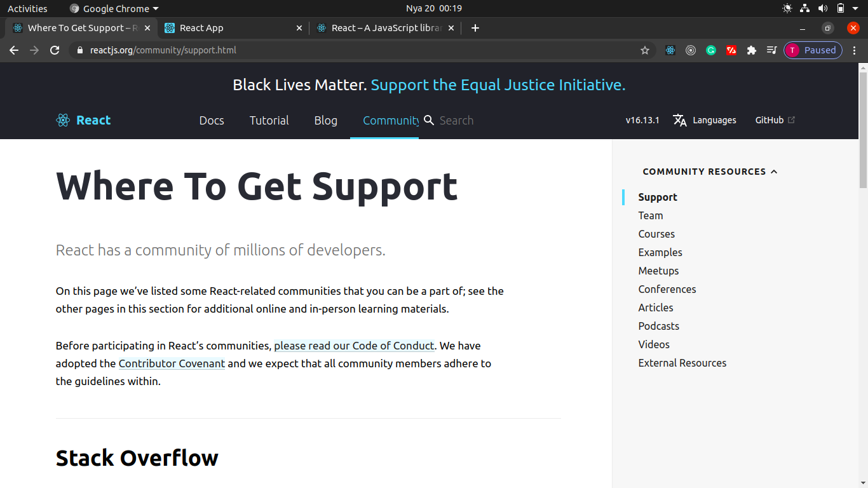Open the Paused profile button
This screenshot has height=488, width=868.
[813, 50]
